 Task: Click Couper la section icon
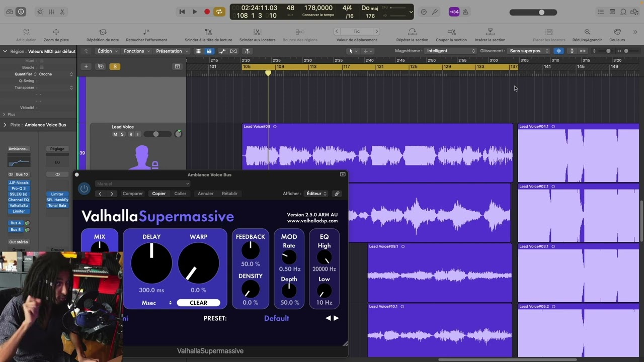click(451, 32)
